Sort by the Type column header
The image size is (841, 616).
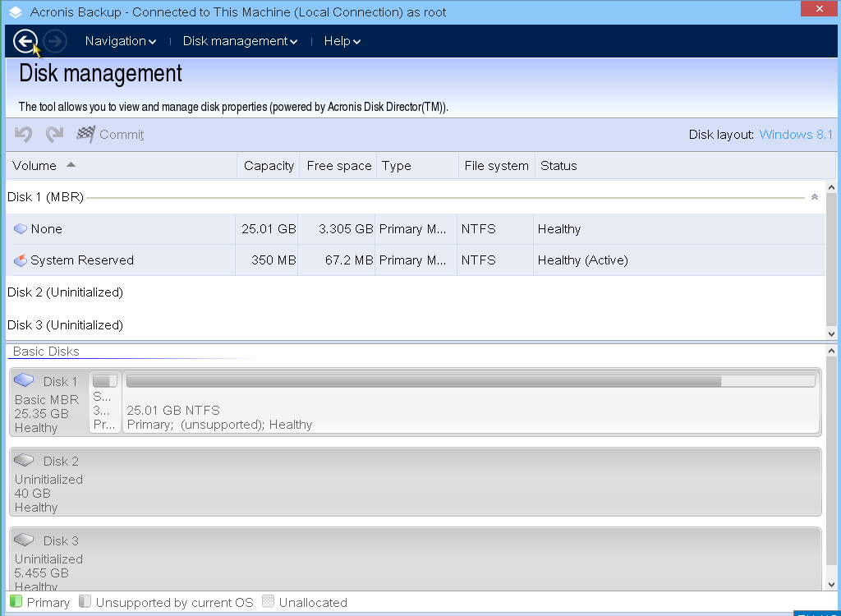tap(418, 166)
